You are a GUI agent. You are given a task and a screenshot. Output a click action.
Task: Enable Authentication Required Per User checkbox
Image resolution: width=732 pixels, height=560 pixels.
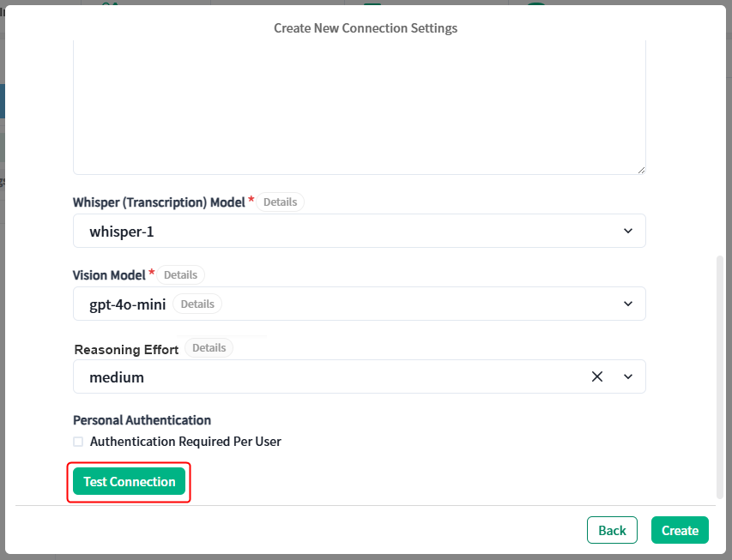click(x=78, y=442)
